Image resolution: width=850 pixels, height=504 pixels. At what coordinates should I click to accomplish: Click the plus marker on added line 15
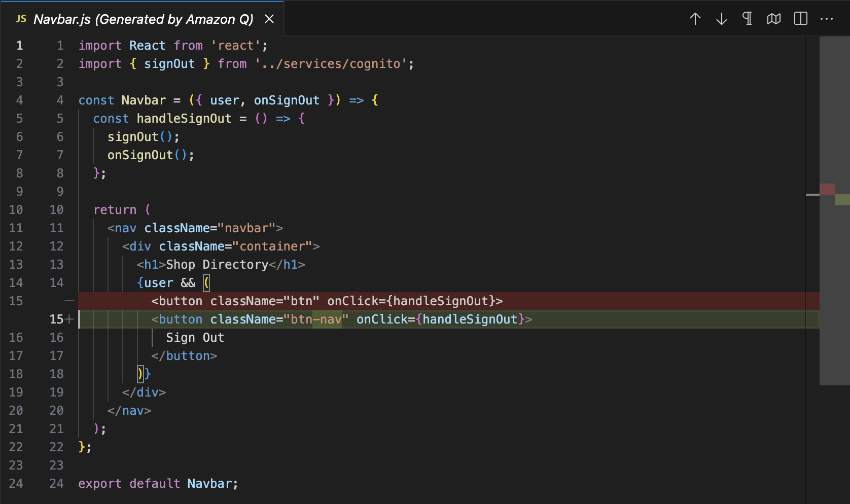tap(69, 319)
